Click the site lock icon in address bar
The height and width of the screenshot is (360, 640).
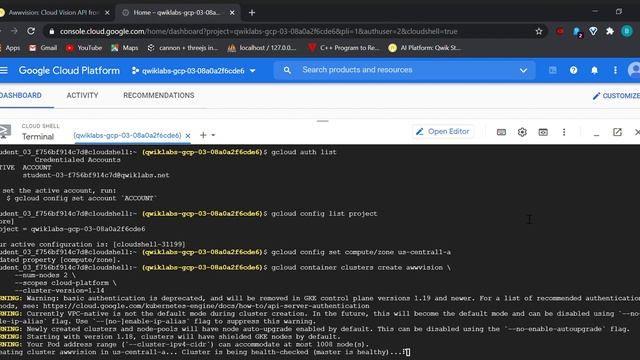(x=51, y=31)
